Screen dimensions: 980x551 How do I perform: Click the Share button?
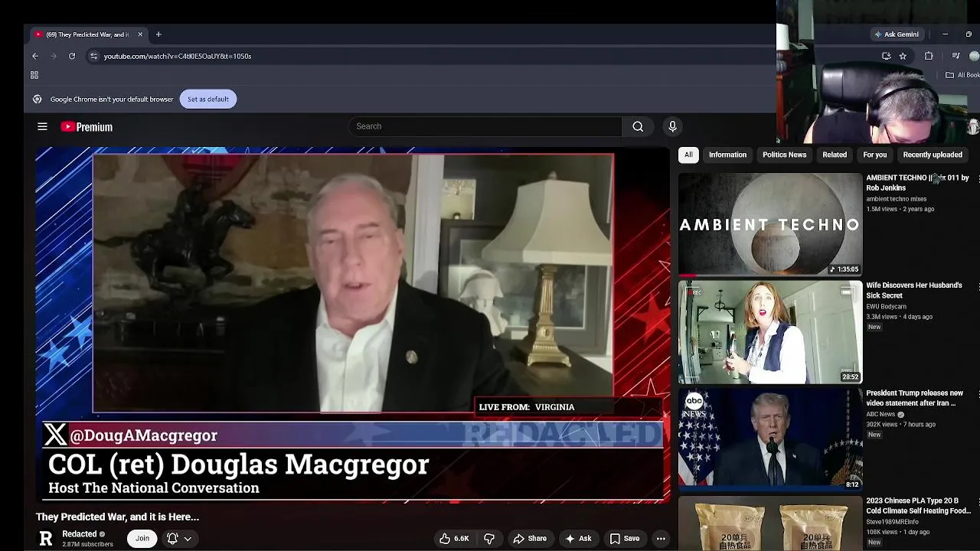(530, 539)
